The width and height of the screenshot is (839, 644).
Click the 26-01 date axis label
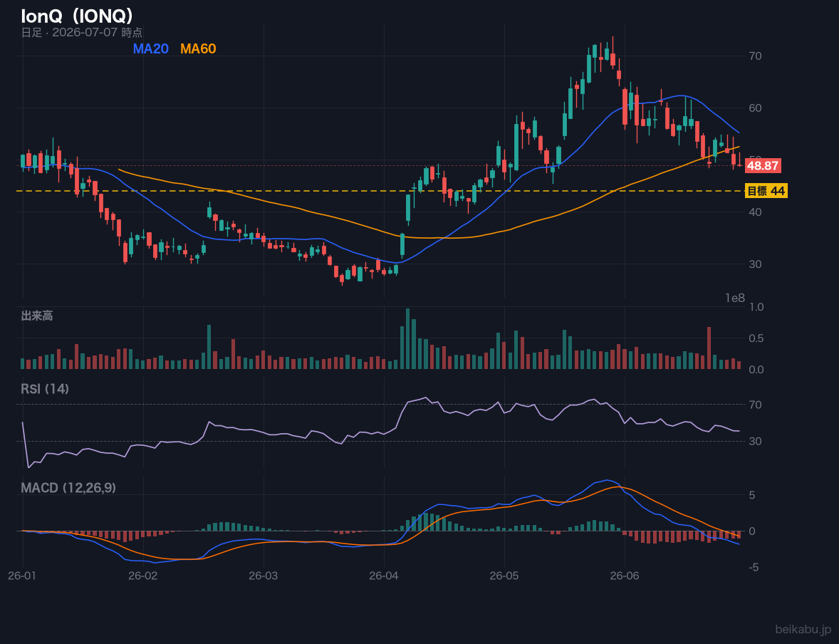(x=23, y=576)
